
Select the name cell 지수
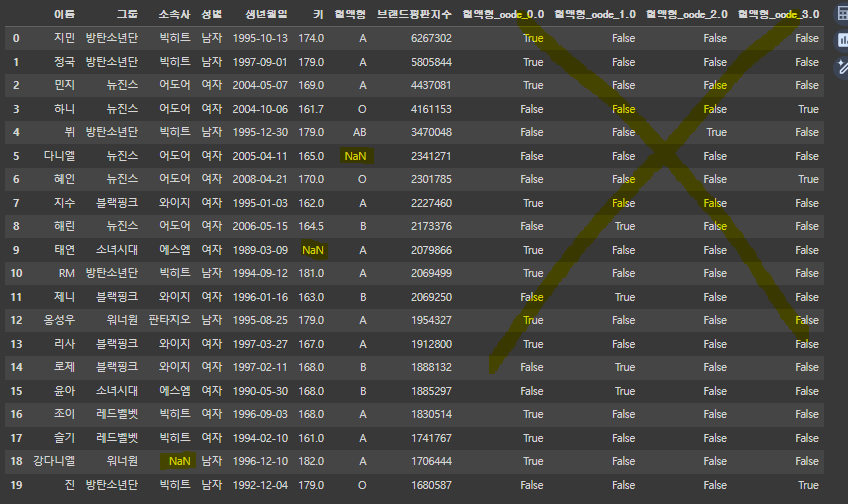(x=64, y=203)
